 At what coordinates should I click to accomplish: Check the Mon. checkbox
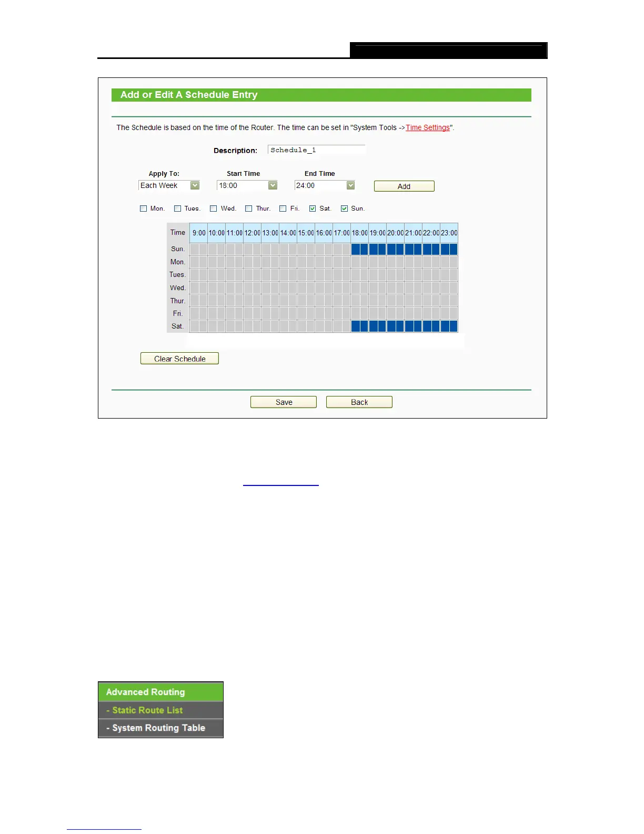click(x=143, y=208)
